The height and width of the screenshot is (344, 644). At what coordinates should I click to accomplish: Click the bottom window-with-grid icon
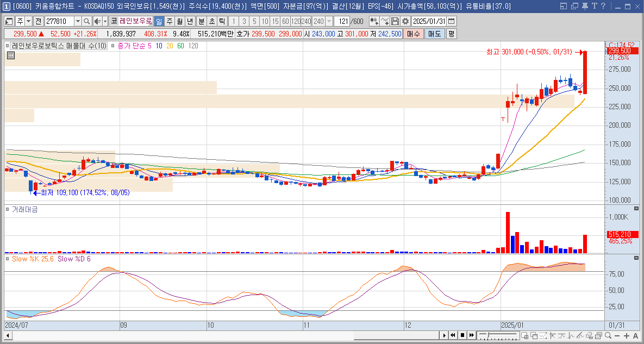tap(525, 336)
